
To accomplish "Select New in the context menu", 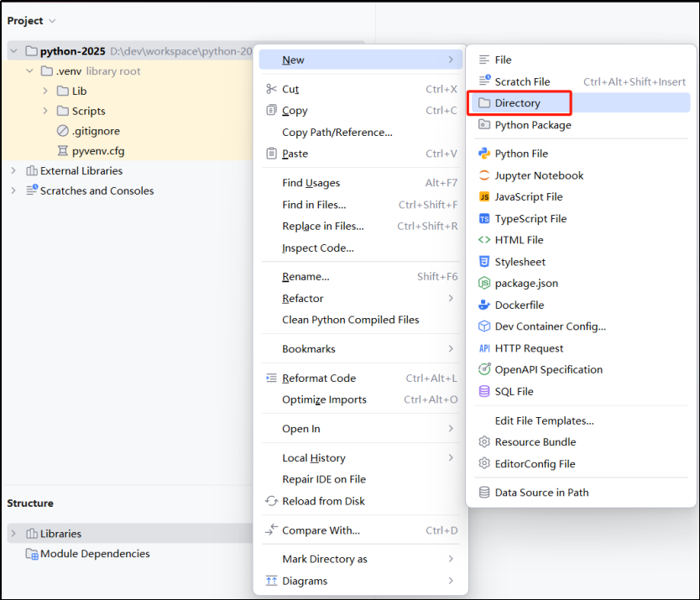I will click(361, 60).
